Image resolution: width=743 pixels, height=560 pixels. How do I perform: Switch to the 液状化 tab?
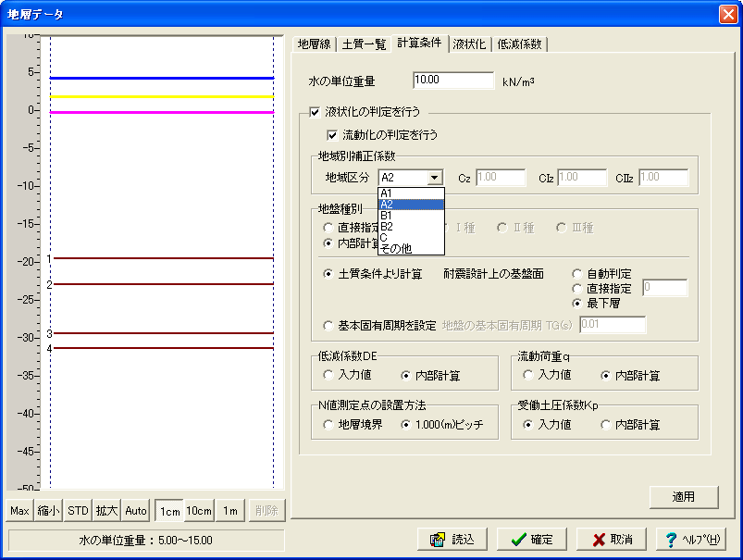pyautogui.click(x=469, y=44)
